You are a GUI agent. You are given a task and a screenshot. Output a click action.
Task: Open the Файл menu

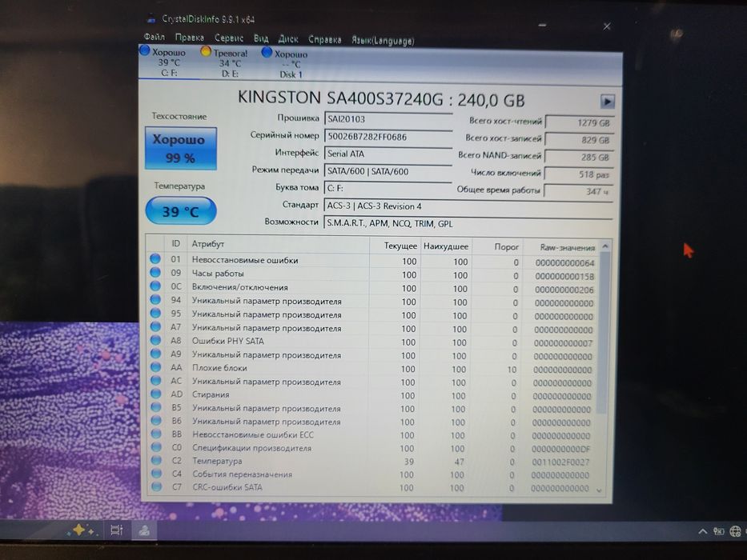click(154, 37)
